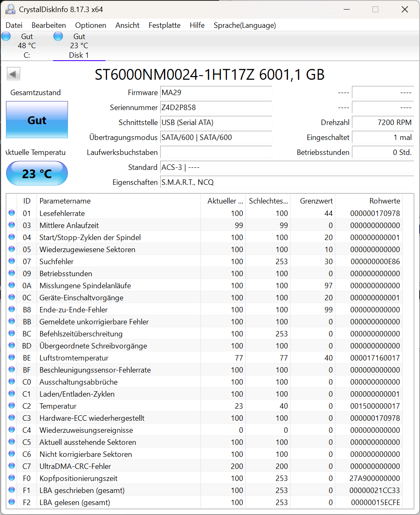Click status orb of Luftstromtemperatur row

(12, 358)
